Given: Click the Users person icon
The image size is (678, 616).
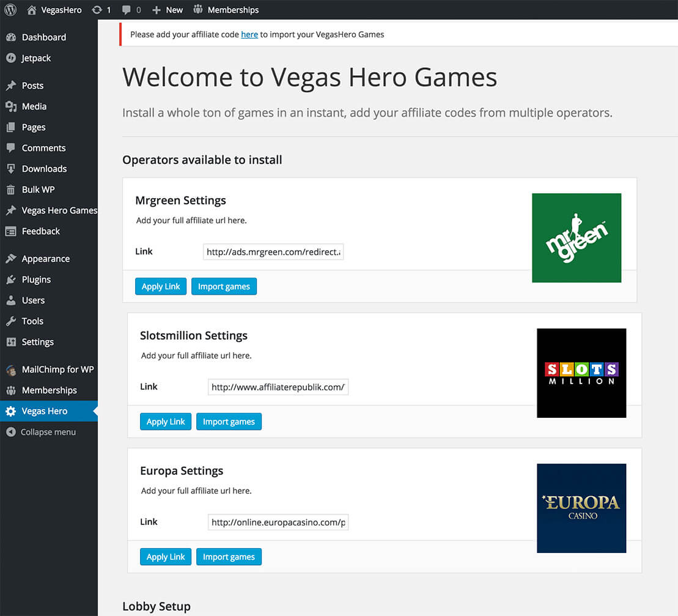Looking at the screenshot, I should (11, 300).
